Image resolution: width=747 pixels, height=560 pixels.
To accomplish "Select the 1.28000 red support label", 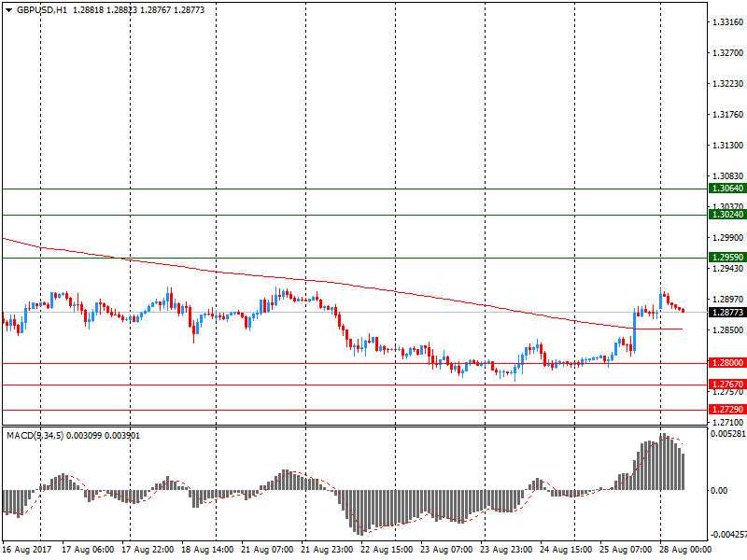I will (x=727, y=363).
